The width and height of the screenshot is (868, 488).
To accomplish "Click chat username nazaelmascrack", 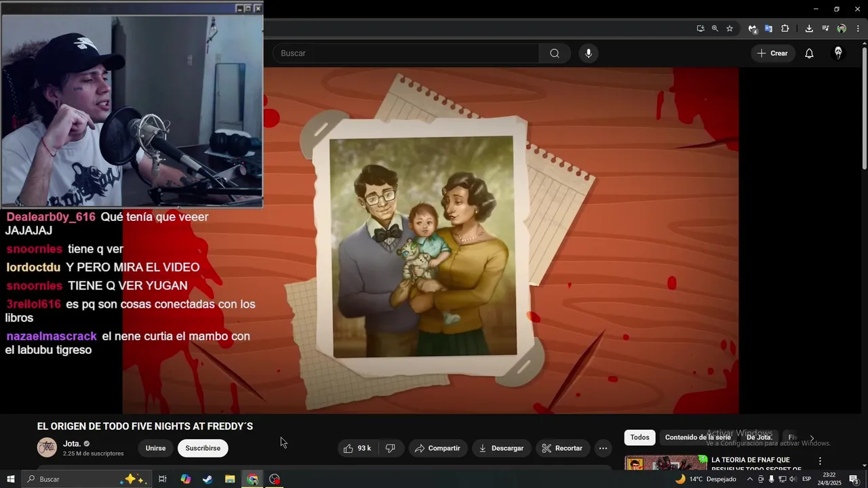I will coord(52,336).
